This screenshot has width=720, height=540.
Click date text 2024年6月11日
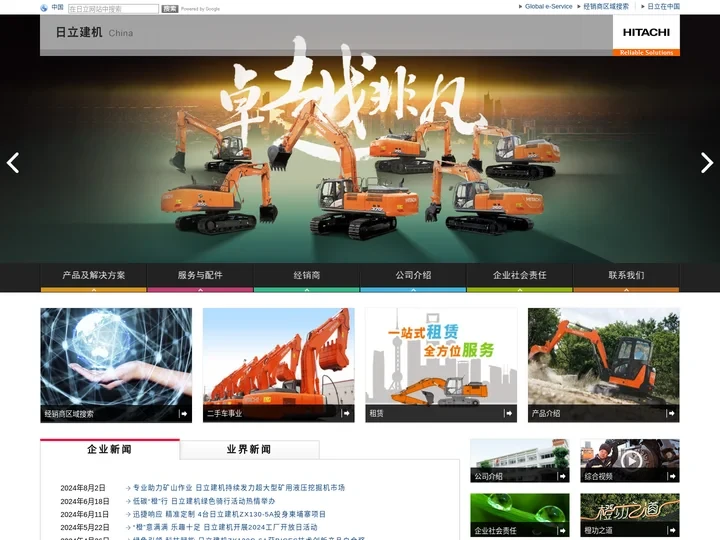pos(85,514)
